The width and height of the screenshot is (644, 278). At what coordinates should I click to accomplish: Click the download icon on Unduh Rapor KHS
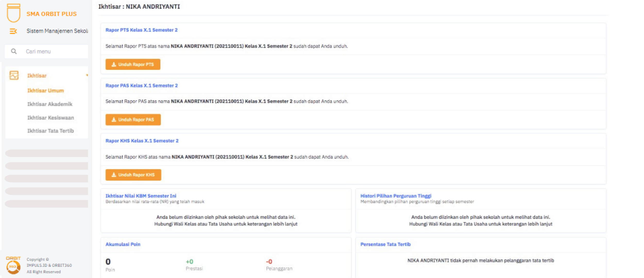[114, 175]
